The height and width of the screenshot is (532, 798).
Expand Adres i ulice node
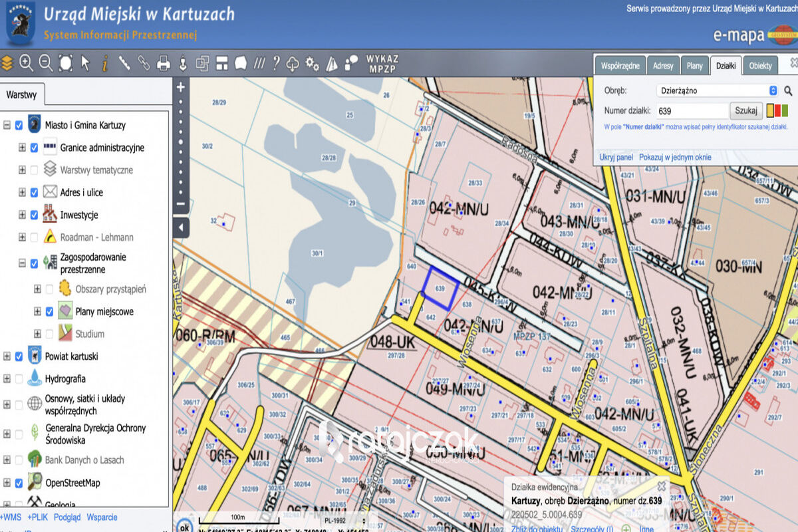pyautogui.click(x=22, y=192)
